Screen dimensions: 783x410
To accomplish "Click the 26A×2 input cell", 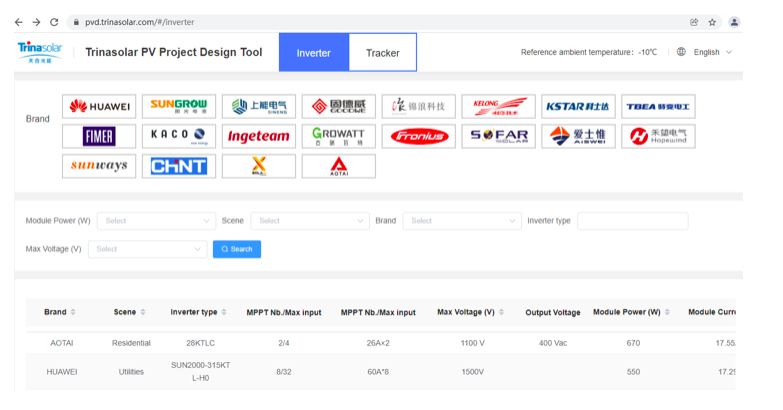I will pyautogui.click(x=378, y=343).
